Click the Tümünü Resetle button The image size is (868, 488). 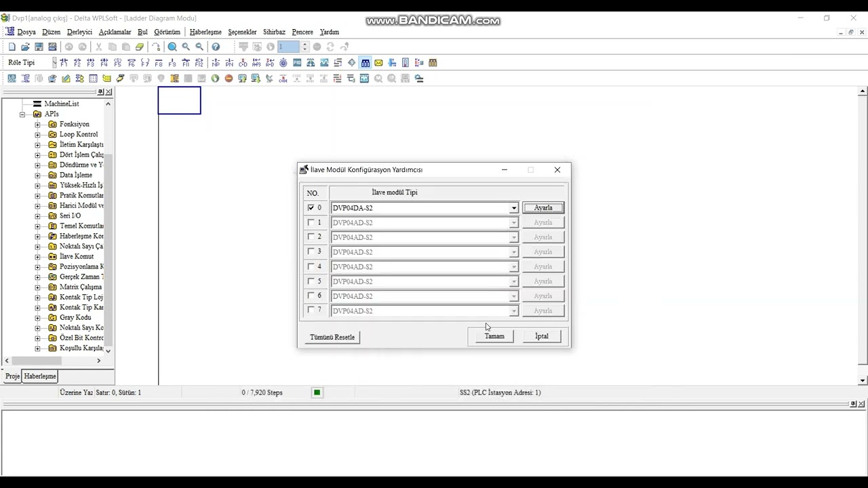(x=332, y=337)
